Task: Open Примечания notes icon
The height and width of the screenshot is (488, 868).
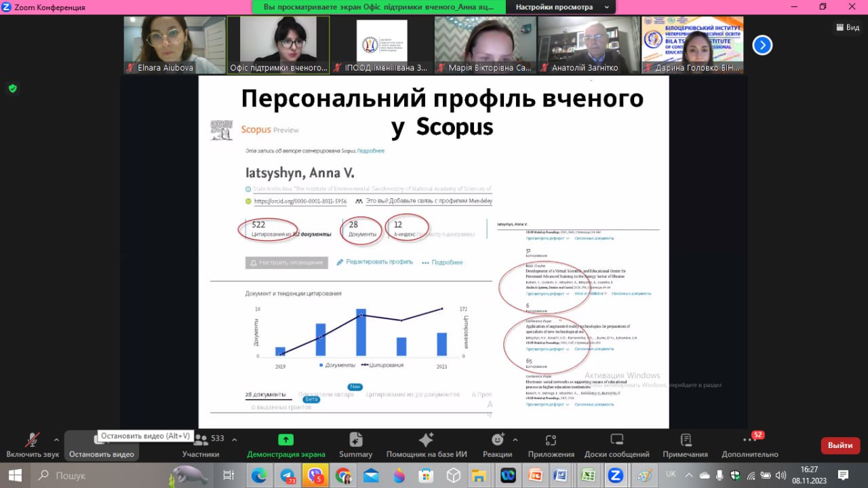Action: click(x=686, y=445)
